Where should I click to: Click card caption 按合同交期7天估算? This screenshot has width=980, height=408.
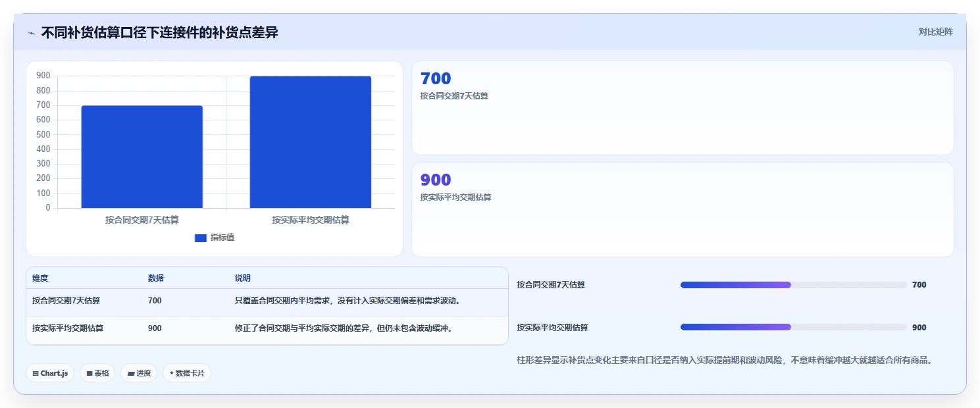click(454, 96)
